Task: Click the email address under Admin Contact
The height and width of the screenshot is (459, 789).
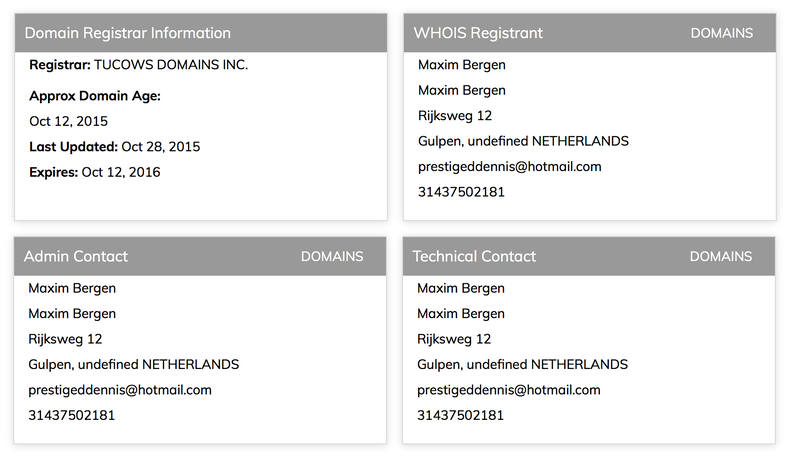Action: pyautogui.click(x=120, y=391)
